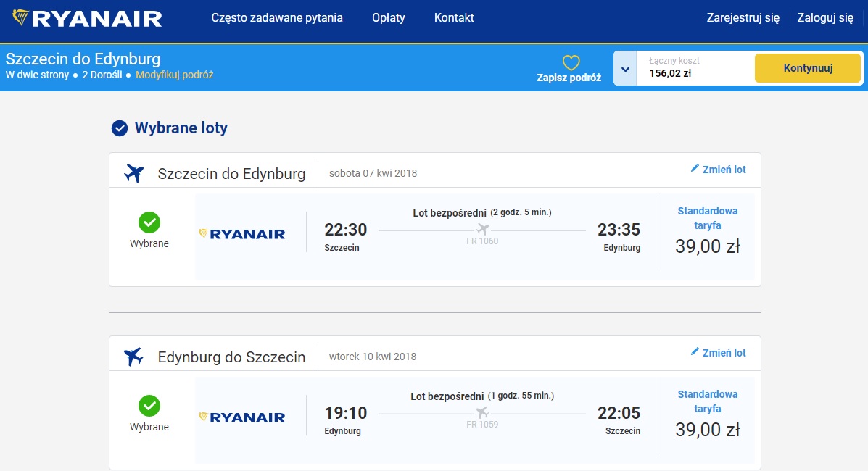The height and width of the screenshot is (471, 868).
Task: Click the 2 Dorośli passenger text
Action: coord(102,75)
